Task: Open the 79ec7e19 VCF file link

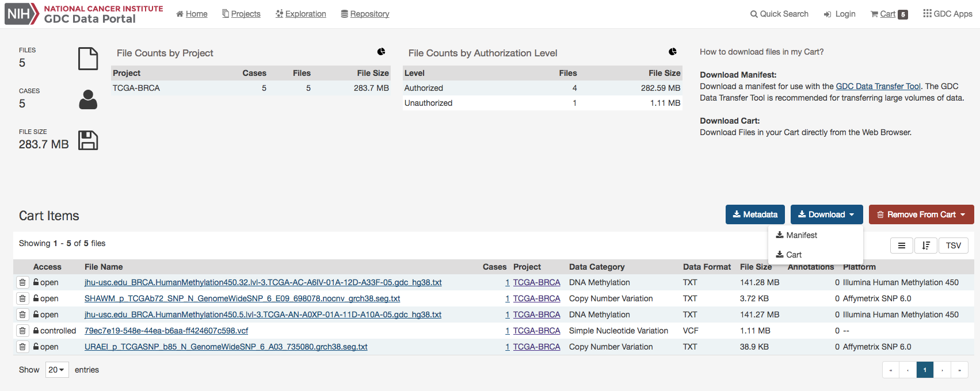Action: [166, 331]
